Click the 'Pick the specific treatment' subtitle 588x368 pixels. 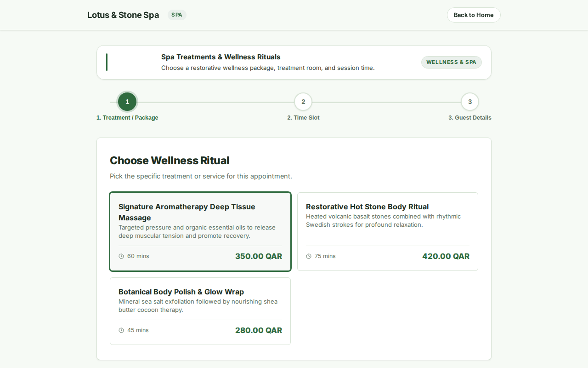tap(201, 176)
